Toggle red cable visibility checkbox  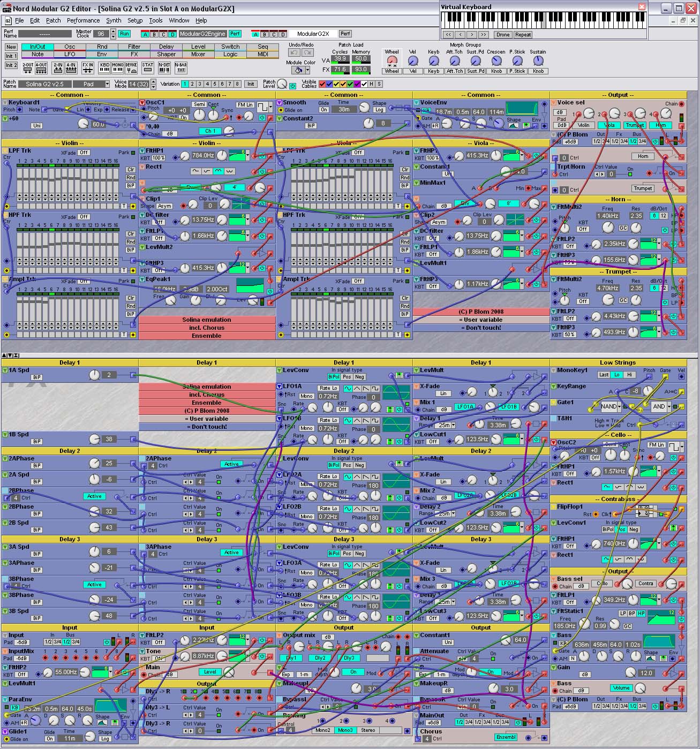pos(322,84)
